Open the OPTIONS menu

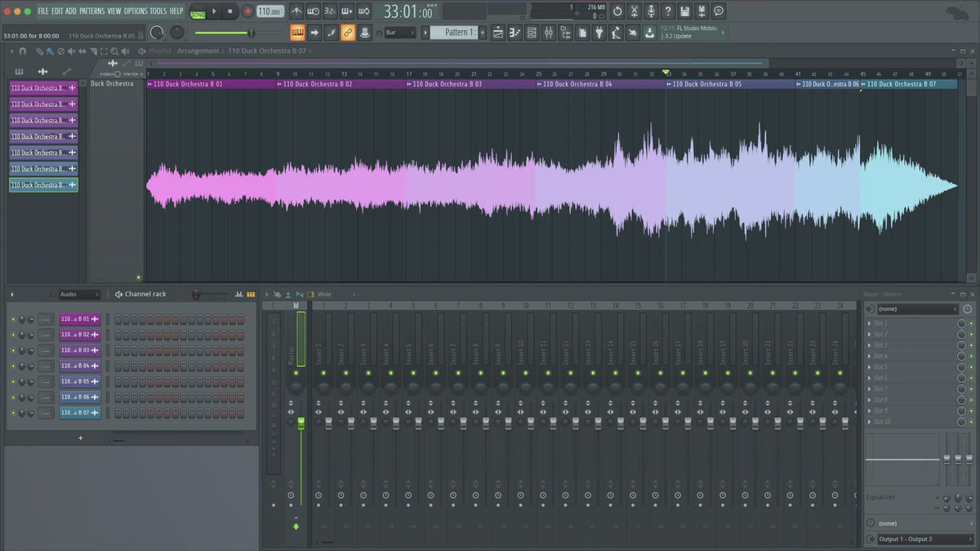click(x=136, y=11)
